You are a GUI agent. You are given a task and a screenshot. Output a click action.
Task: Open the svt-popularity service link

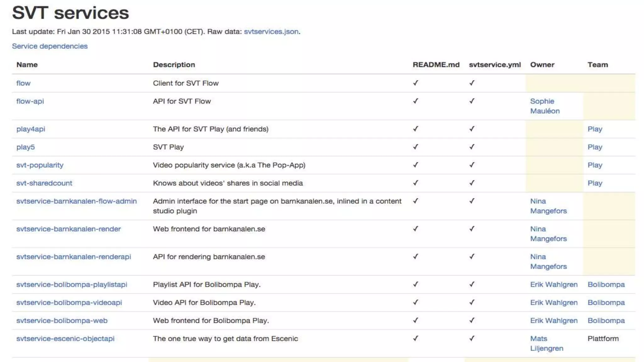coord(40,165)
